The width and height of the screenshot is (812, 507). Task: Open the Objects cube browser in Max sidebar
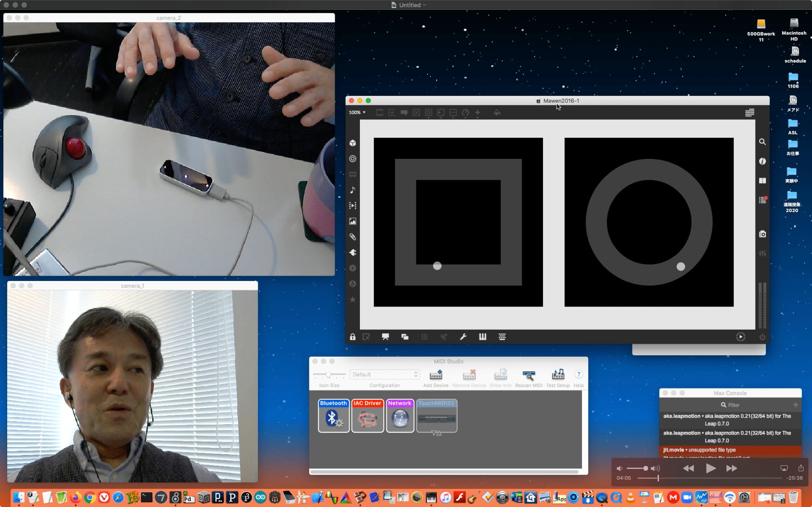point(353,143)
